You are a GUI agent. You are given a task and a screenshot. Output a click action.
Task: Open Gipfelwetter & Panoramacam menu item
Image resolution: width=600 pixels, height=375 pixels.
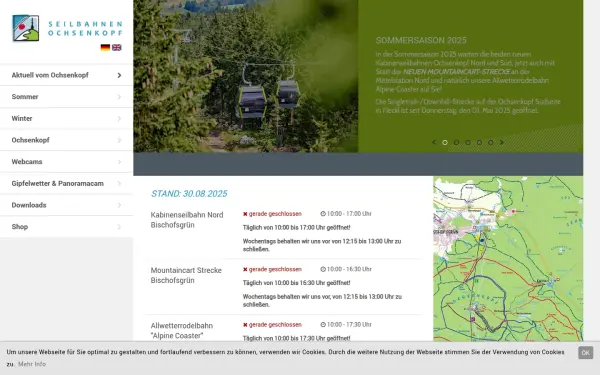(x=66, y=184)
